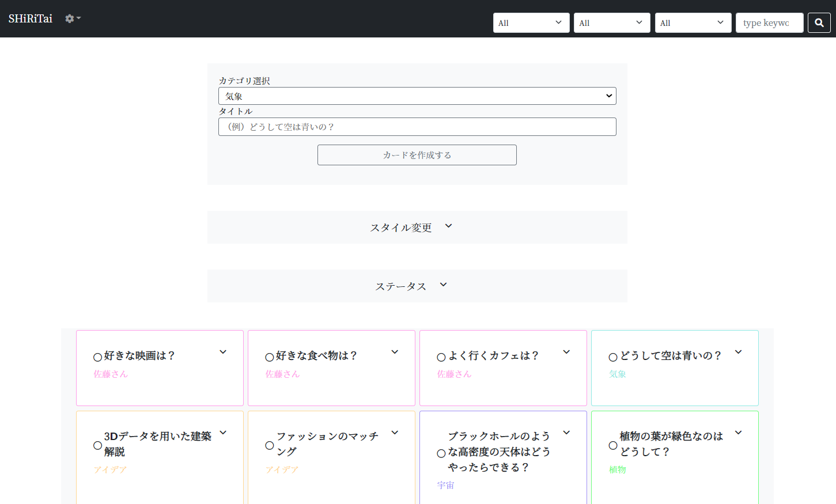
Task: Select the radio button on どうして空は青いの？ card
Action: [x=612, y=357]
